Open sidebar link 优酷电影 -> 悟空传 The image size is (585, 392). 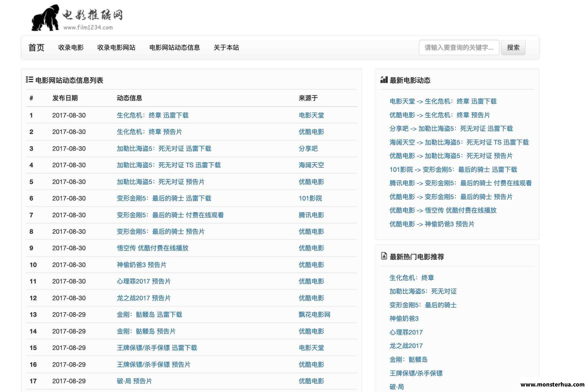(443, 210)
